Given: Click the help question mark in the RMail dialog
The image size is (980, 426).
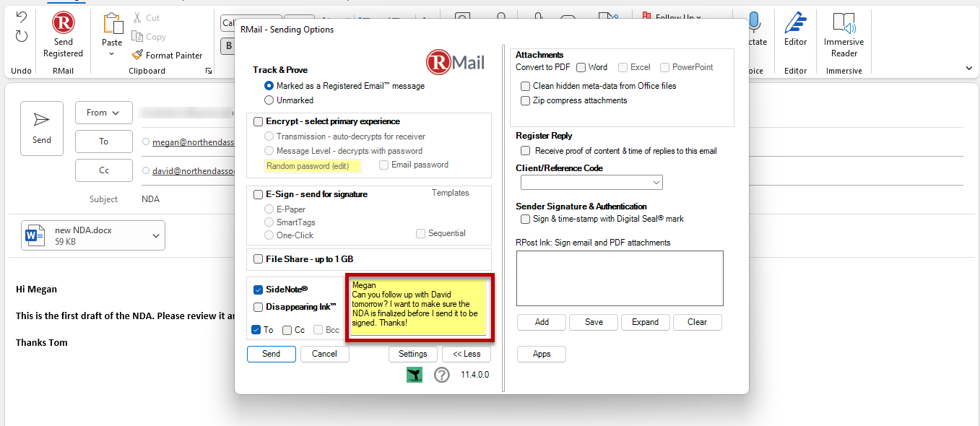Looking at the screenshot, I should click(x=442, y=375).
